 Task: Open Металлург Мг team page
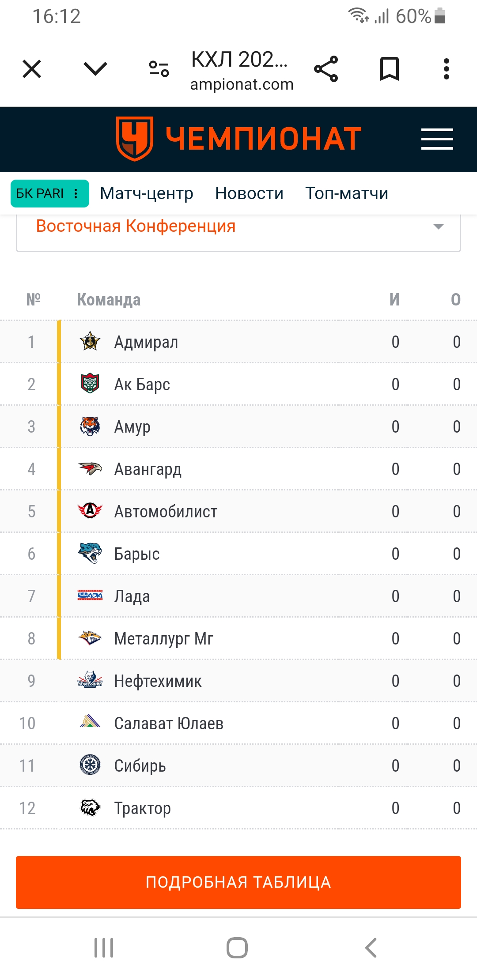pos(164,639)
